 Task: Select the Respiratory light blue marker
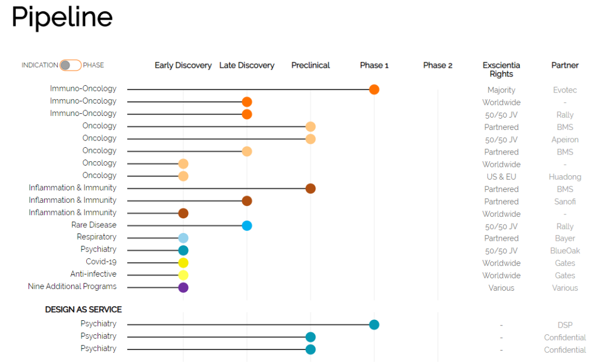point(183,238)
